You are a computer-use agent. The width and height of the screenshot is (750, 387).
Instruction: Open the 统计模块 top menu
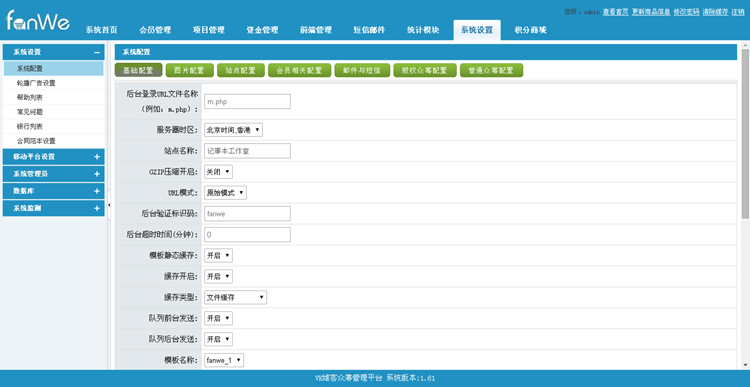click(423, 30)
